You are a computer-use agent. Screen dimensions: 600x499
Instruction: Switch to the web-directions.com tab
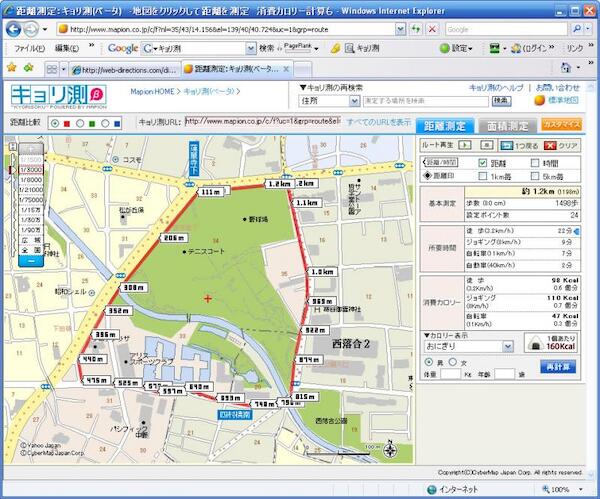click(125, 70)
